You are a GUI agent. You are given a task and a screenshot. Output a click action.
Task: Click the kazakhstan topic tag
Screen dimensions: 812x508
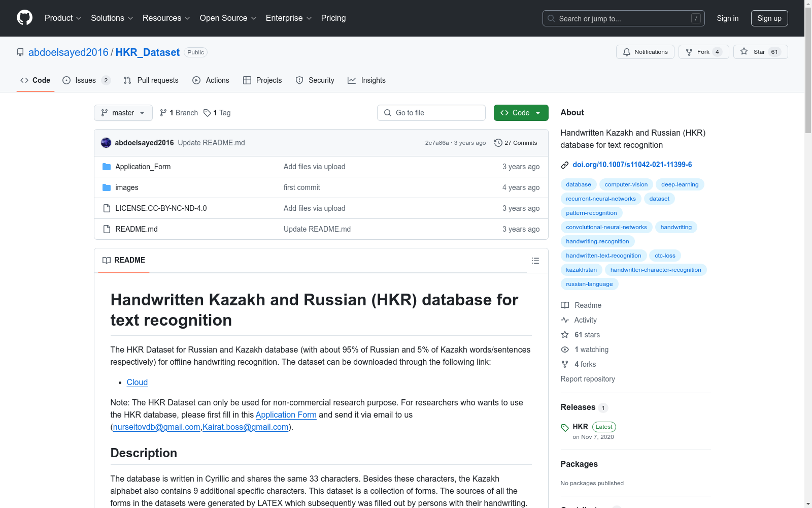click(x=582, y=270)
